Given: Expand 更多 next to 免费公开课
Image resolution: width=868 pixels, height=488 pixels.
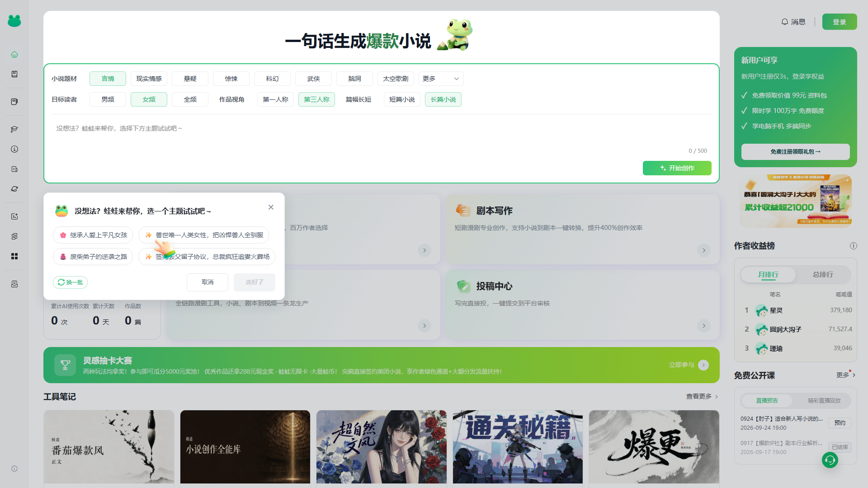Looking at the screenshot, I should 845,375.
